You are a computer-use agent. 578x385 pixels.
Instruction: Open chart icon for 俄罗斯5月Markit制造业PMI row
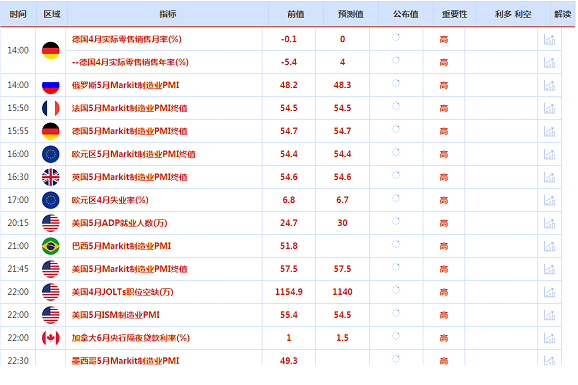tap(549, 86)
